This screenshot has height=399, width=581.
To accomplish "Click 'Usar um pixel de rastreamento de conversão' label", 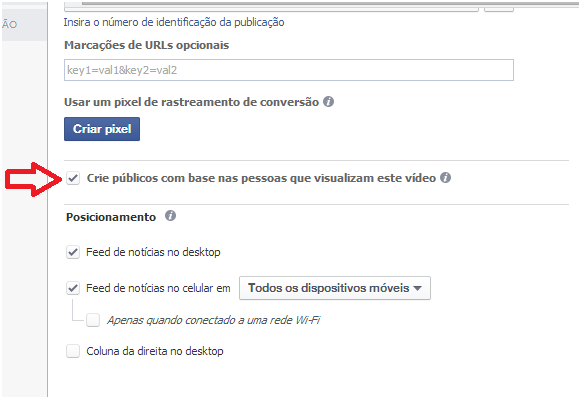I will (x=192, y=102).
